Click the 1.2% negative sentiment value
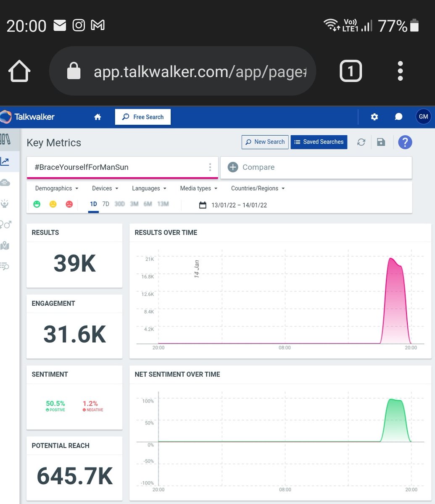 pos(90,404)
